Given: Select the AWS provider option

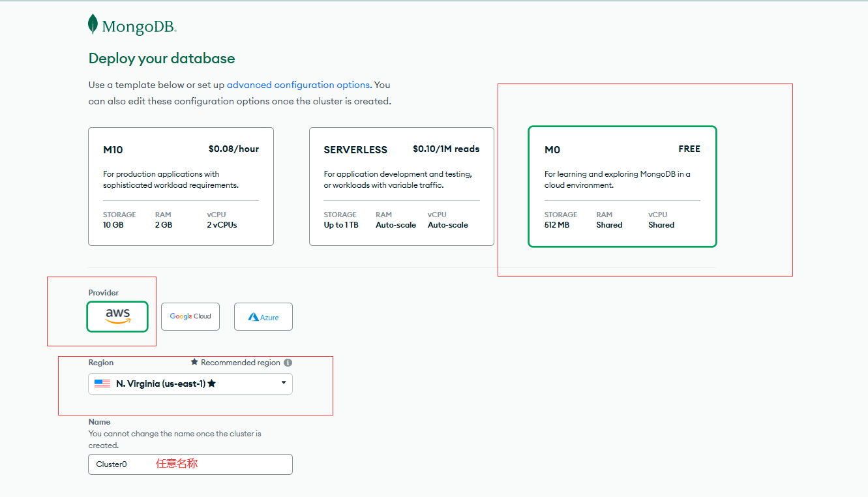Looking at the screenshot, I should 118,316.
